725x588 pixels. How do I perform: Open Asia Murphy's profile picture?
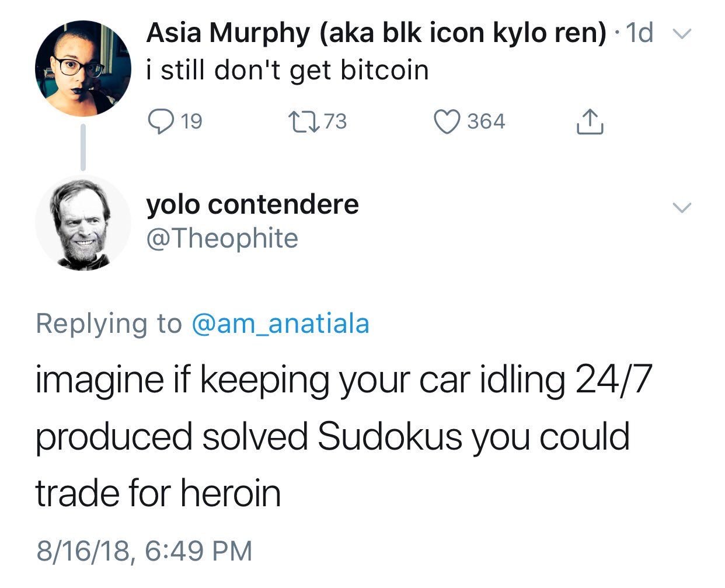[x=83, y=68]
